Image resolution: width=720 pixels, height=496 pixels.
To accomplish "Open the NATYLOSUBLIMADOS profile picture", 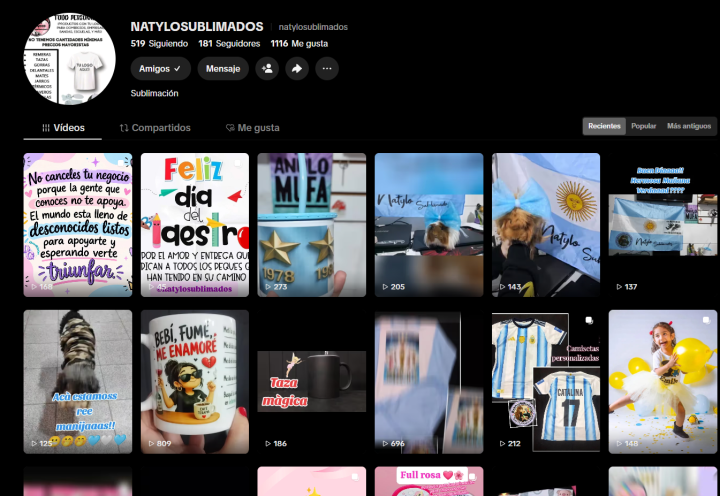I will point(70,58).
